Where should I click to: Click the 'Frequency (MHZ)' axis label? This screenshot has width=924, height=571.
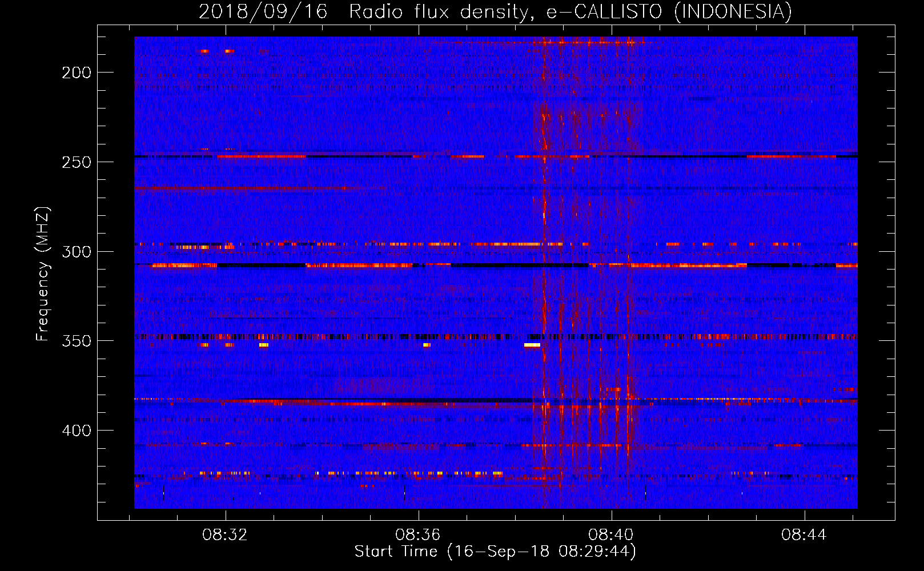coord(43,274)
